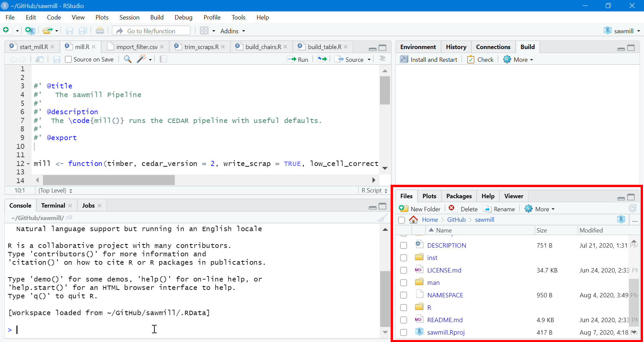
Task: Click the New Folder button
Action: pos(419,209)
